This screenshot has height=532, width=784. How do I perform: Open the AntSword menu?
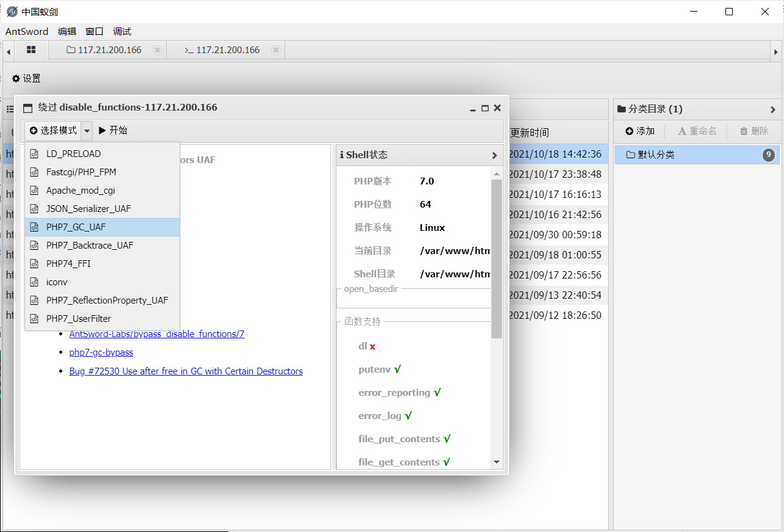click(x=27, y=32)
